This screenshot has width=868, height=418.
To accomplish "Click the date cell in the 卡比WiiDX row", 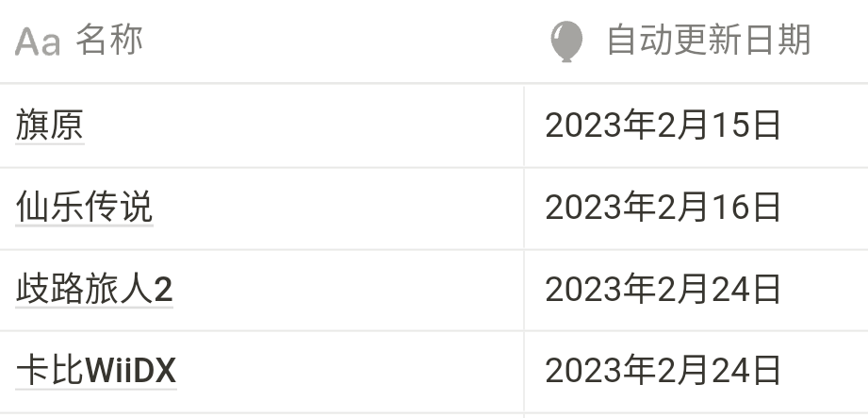I will [x=663, y=371].
